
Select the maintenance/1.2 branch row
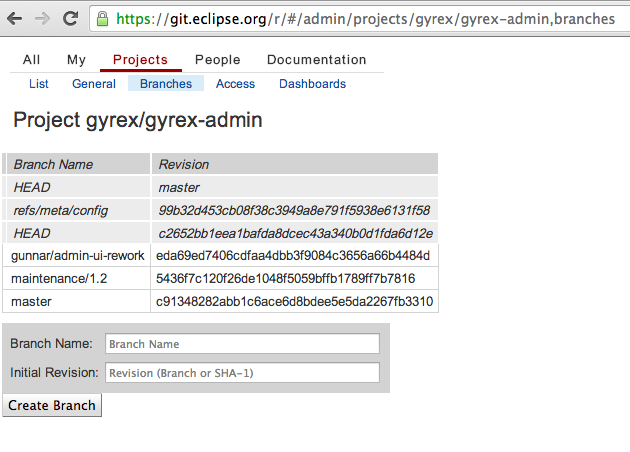(x=220, y=278)
